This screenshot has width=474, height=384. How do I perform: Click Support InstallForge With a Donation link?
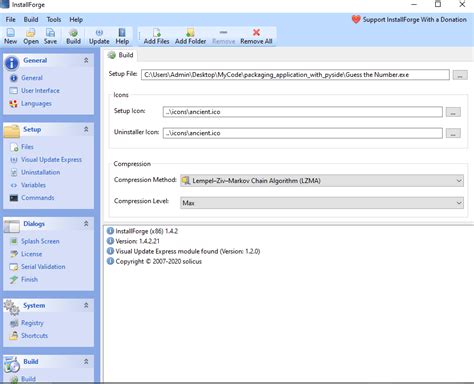[414, 20]
